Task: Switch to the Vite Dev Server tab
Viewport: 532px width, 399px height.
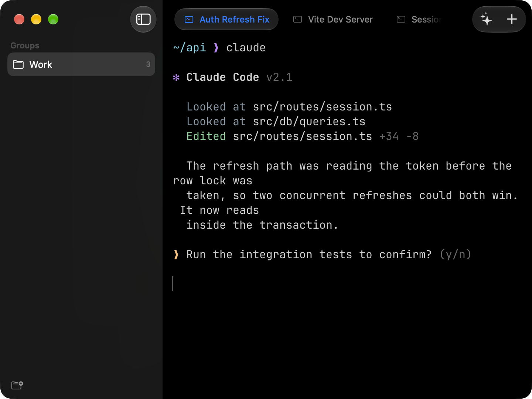Action: click(333, 19)
